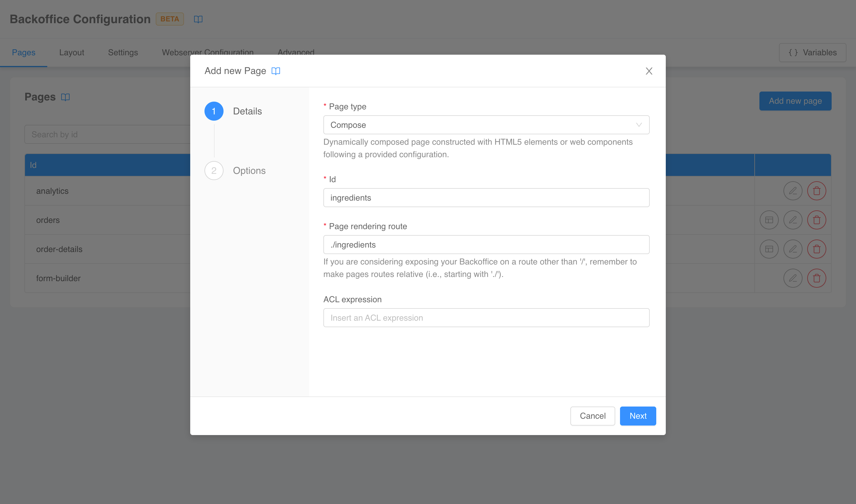Expand the Compose dropdown chevron
This screenshot has height=504, width=856.
639,125
